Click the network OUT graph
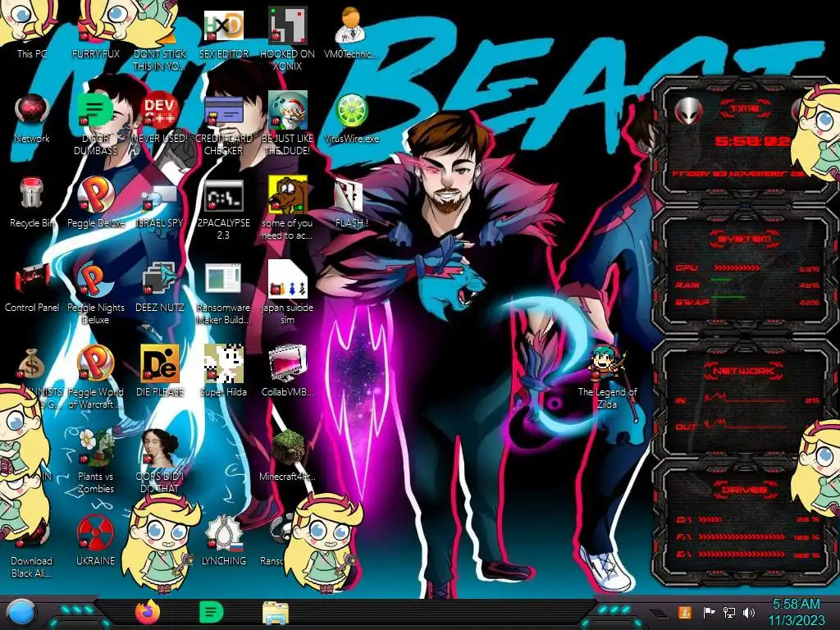 [746, 426]
